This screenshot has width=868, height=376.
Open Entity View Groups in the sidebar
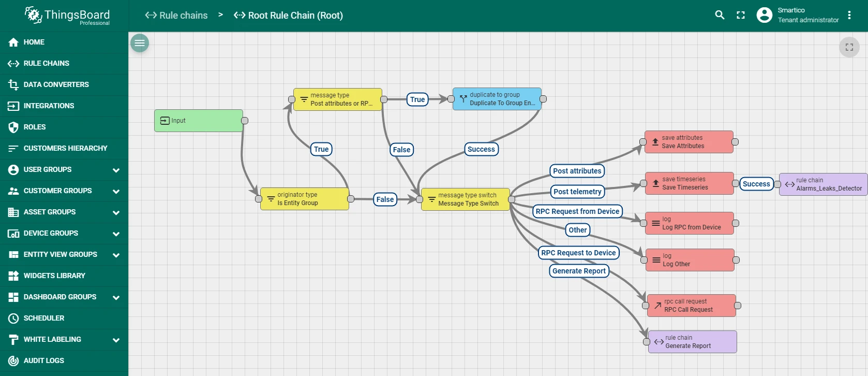[64, 255]
